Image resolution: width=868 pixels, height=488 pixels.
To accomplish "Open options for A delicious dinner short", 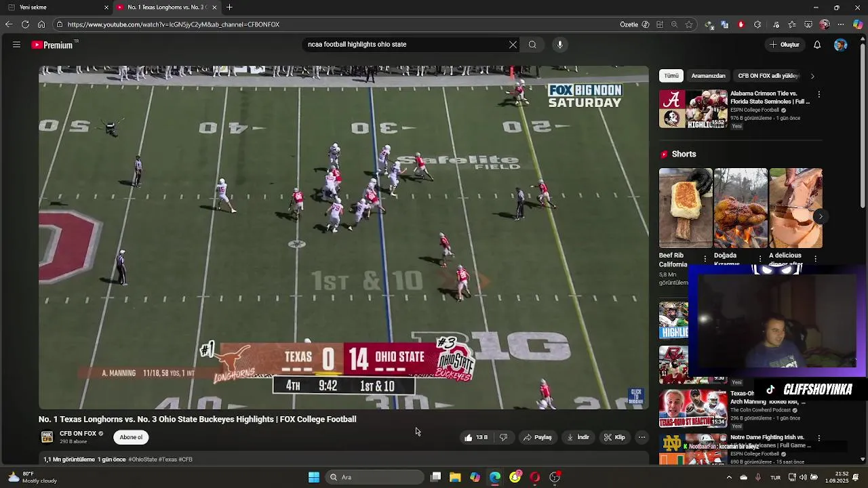I will click(x=815, y=259).
